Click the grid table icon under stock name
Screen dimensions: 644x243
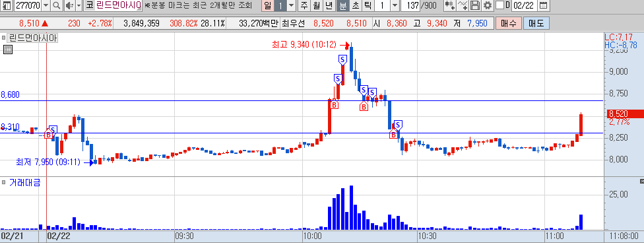[x=7, y=50]
